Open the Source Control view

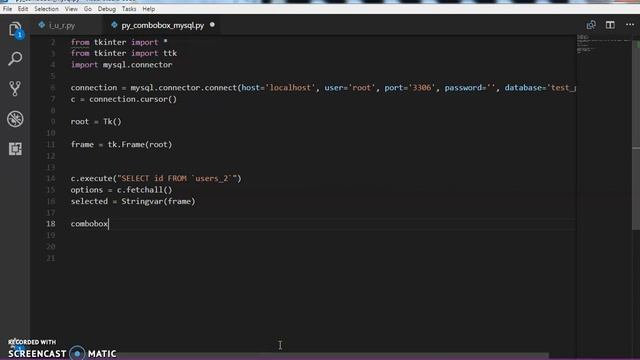point(15,89)
